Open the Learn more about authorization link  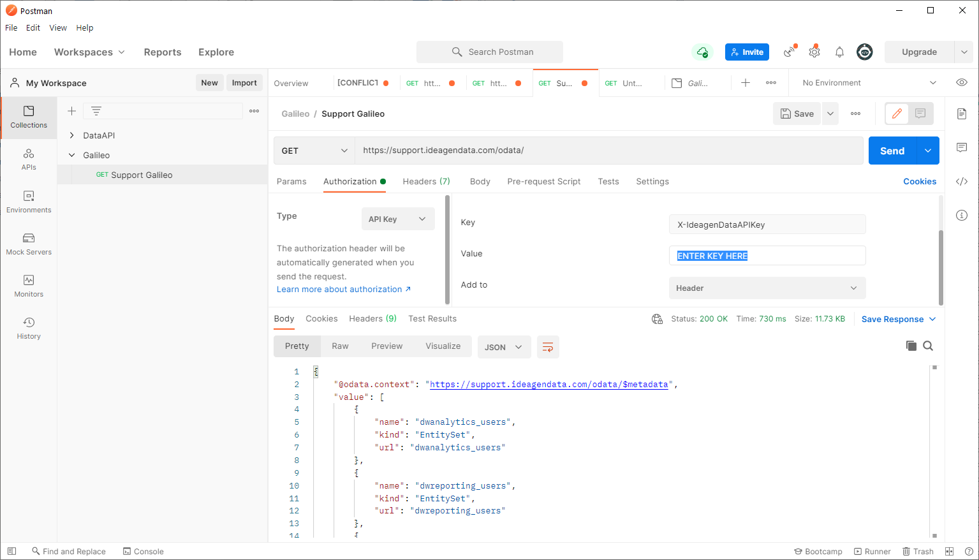pyautogui.click(x=344, y=290)
